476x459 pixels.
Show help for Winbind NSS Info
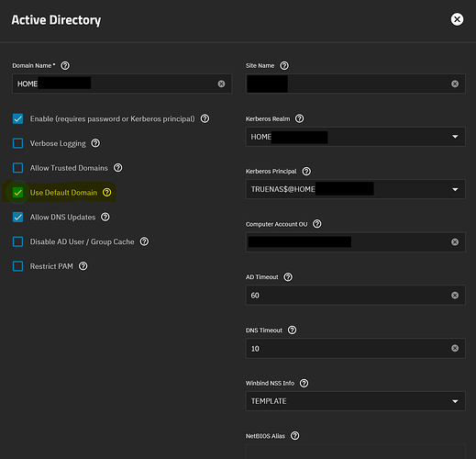coord(304,383)
